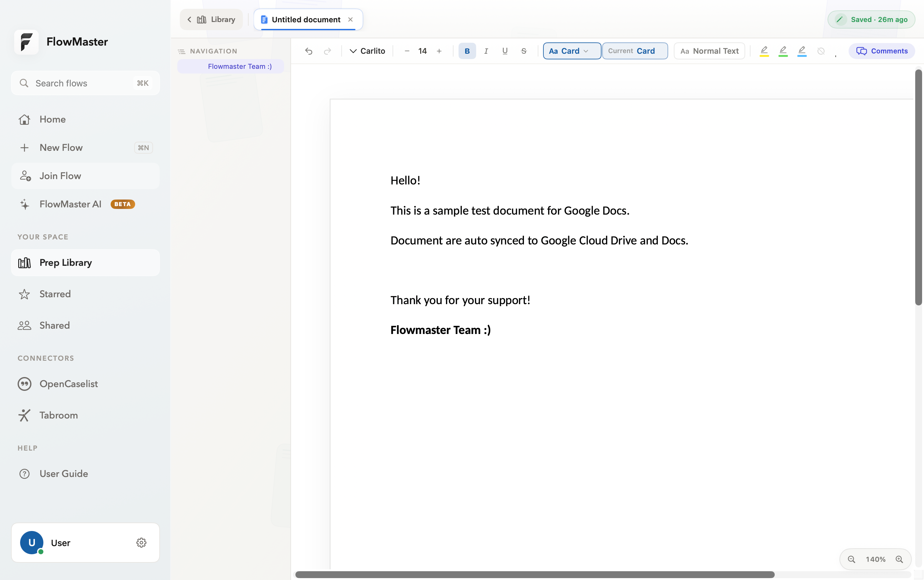The height and width of the screenshot is (580, 924).
Task: Jump to Flowmaster Team :) in navigation
Action: click(x=231, y=66)
